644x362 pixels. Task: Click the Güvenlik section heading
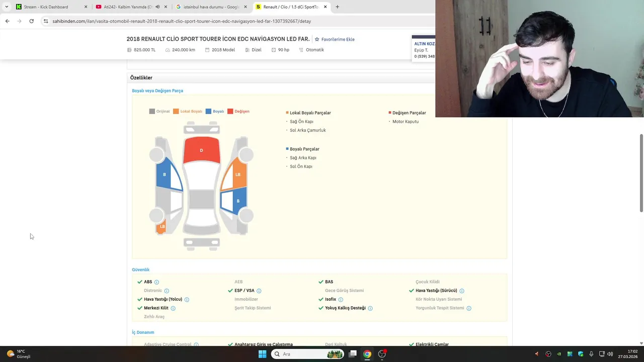pos(141,270)
